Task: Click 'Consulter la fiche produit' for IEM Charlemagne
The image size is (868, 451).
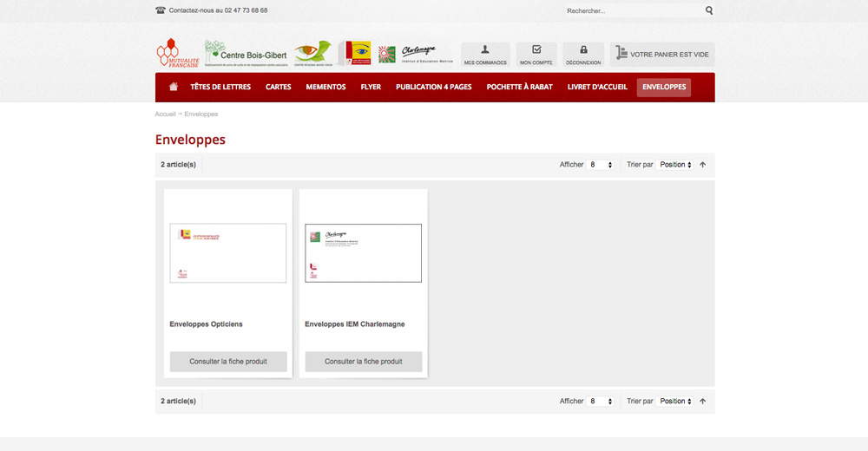Action: (x=363, y=362)
